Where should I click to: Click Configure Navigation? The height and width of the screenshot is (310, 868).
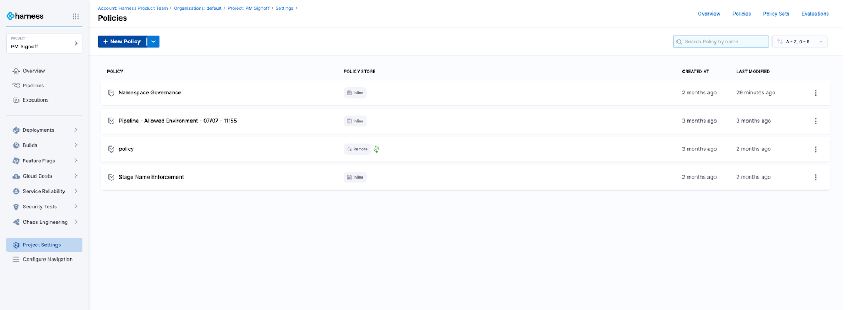[x=47, y=260]
